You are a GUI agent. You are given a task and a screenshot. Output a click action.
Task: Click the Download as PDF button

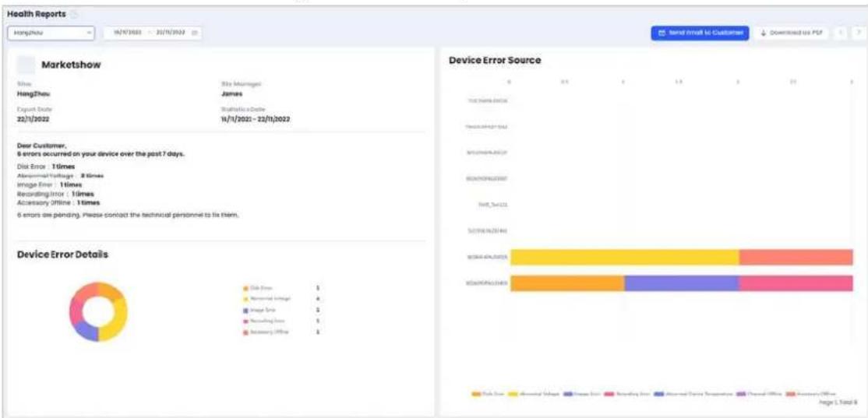pos(792,33)
